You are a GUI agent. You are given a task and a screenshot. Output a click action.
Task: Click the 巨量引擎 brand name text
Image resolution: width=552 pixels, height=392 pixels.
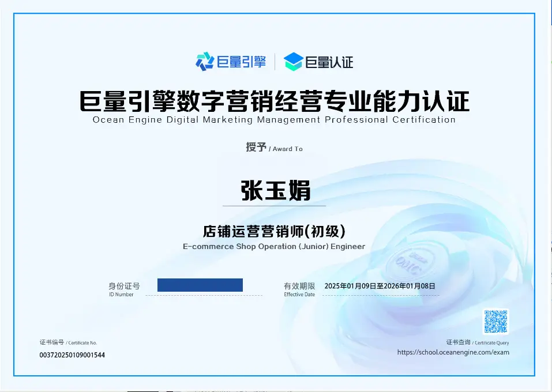pos(241,62)
